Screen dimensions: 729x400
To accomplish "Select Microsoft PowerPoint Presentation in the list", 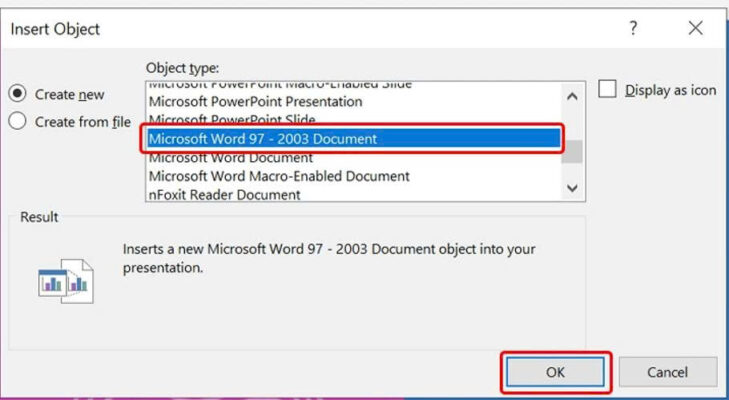I will (x=353, y=101).
